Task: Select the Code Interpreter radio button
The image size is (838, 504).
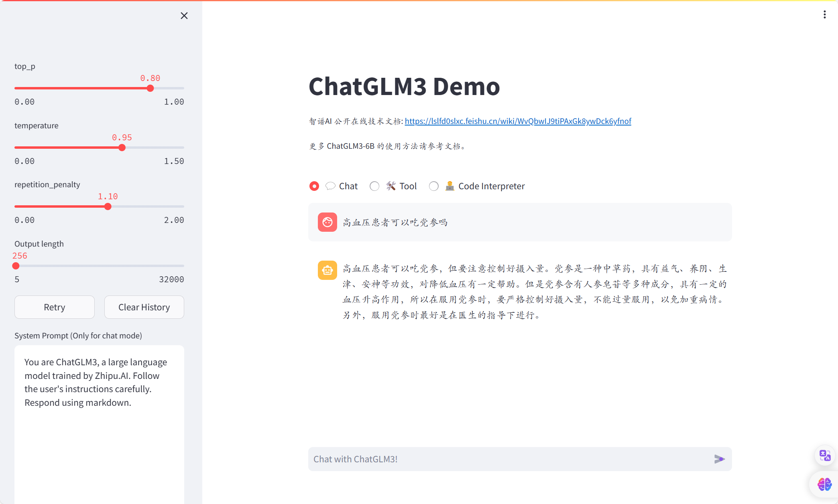Action: point(434,186)
